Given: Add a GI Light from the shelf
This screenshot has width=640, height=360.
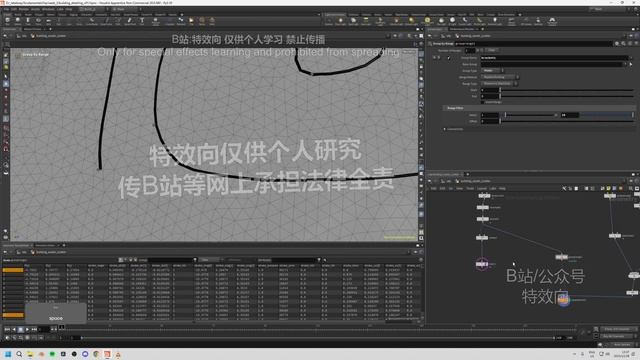Looking at the screenshot, I should pos(452,21).
